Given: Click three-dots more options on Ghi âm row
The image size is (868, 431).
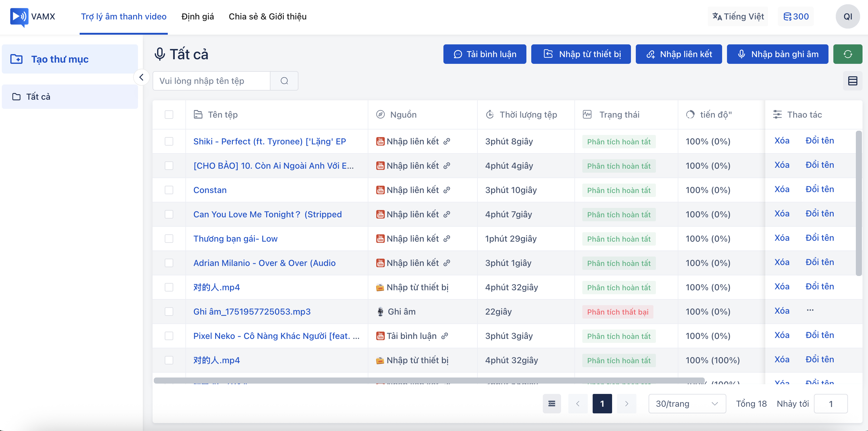Looking at the screenshot, I should [x=810, y=310].
